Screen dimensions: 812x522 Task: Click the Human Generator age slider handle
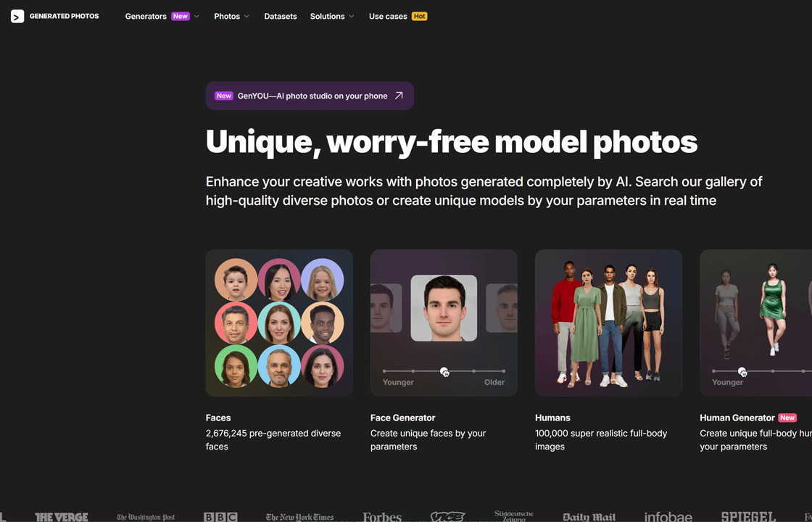click(x=742, y=371)
